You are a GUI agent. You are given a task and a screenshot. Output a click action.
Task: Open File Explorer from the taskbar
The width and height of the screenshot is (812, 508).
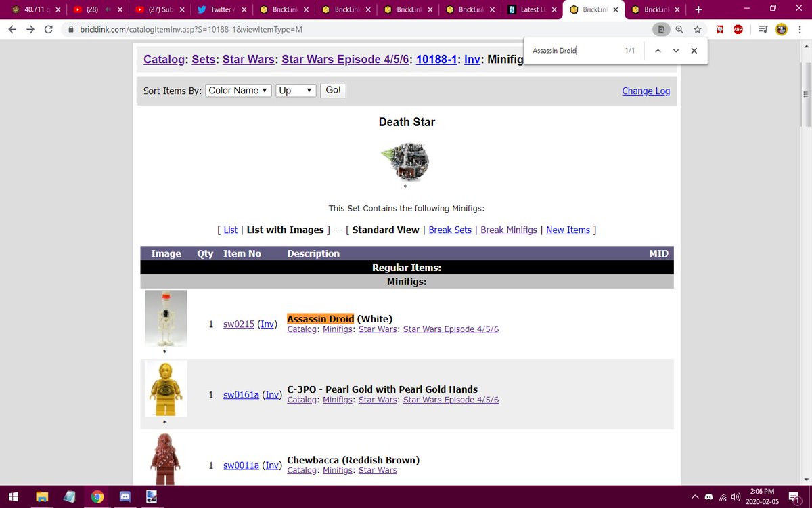pos(42,496)
